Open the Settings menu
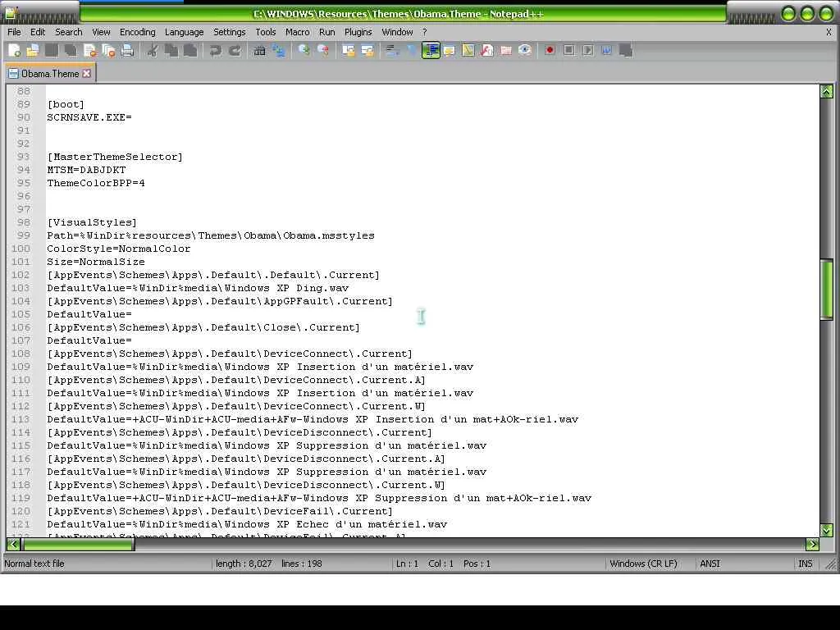Image resolution: width=840 pixels, height=630 pixels. pos(230,32)
